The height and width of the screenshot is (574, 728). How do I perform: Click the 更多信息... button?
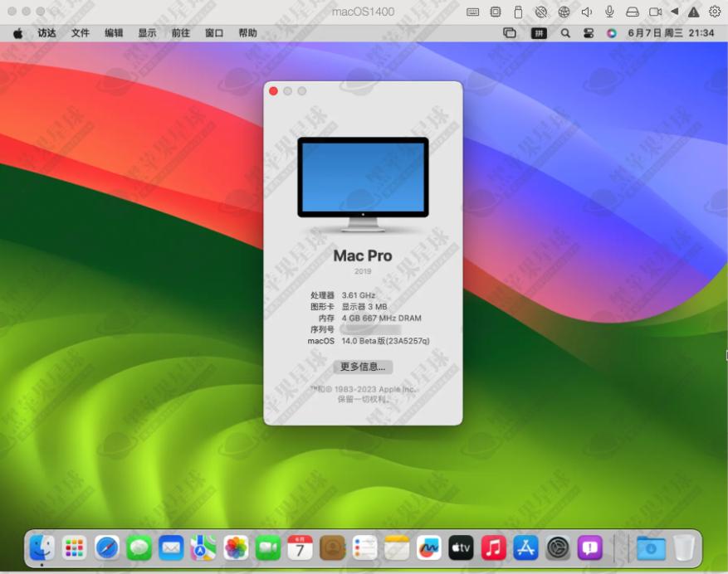pos(363,367)
